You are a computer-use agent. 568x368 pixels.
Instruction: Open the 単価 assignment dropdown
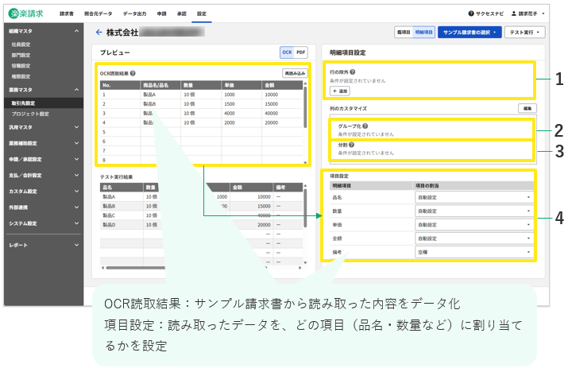[x=474, y=225]
